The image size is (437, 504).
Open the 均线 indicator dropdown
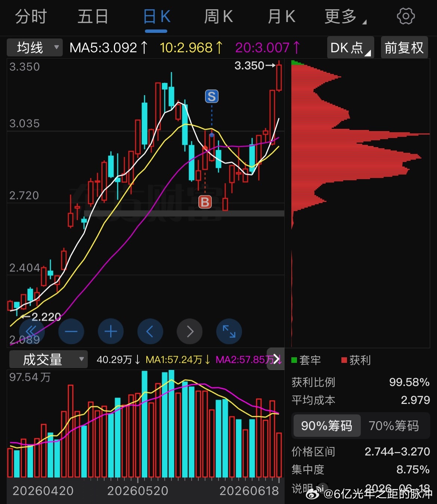click(35, 47)
